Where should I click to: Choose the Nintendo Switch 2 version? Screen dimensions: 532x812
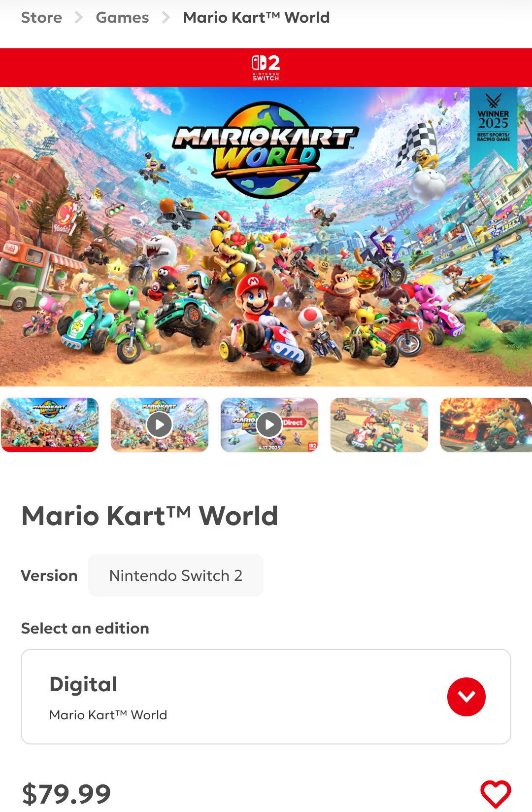click(176, 575)
